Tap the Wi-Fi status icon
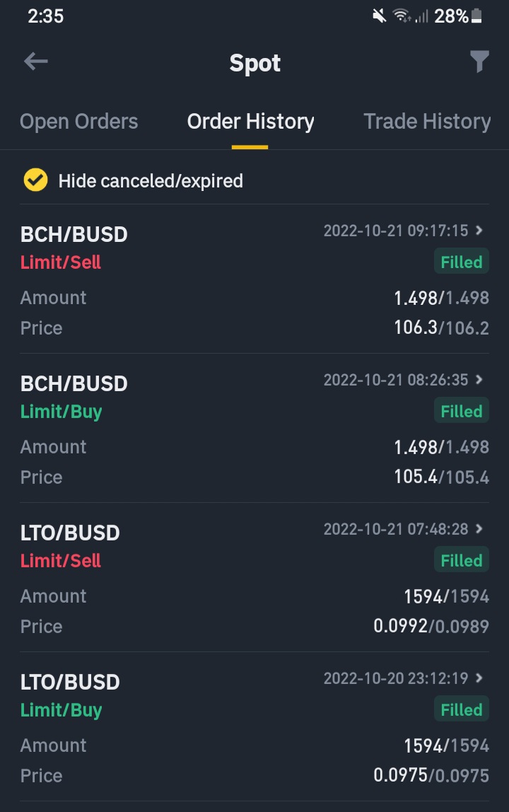This screenshot has height=812, width=509. (402, 16)
